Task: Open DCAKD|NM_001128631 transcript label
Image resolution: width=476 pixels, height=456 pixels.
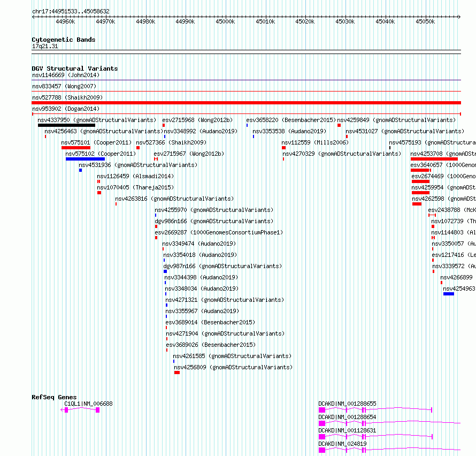Action: pyautogui.click(x=347, y=430)
